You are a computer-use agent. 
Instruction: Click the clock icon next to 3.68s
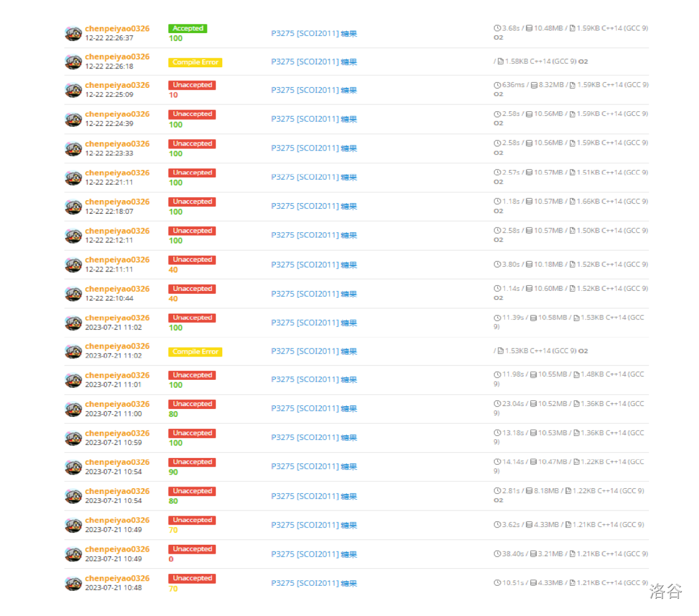497,28
